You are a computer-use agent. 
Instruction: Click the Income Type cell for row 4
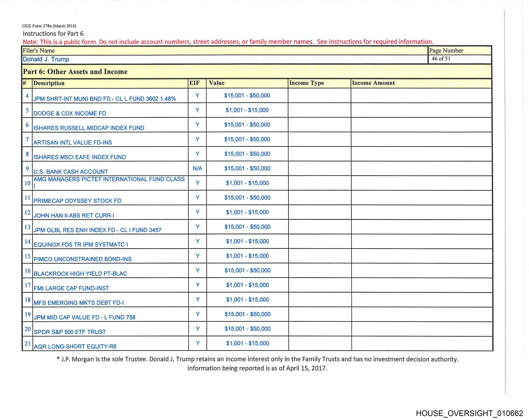click(x=319, y=95)
